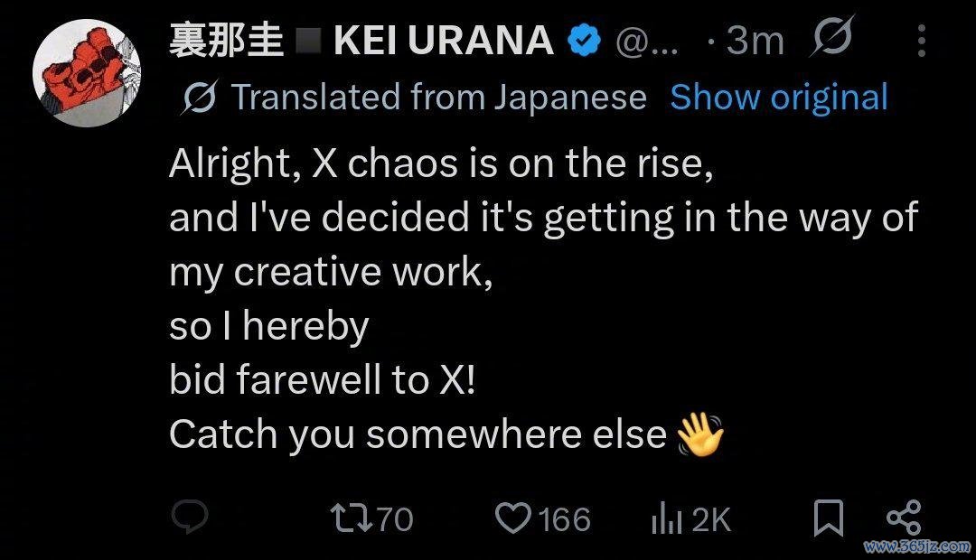Image resolution: width=976 pixels, height=560 pixels.
Task: Click the 3m timestamp
Action: [755, 41]
